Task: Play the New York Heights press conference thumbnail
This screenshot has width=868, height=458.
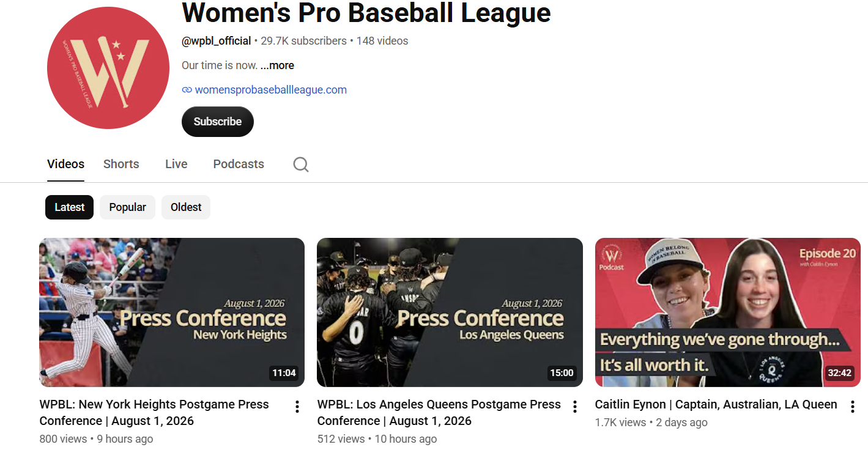Action: coord(172,312)
